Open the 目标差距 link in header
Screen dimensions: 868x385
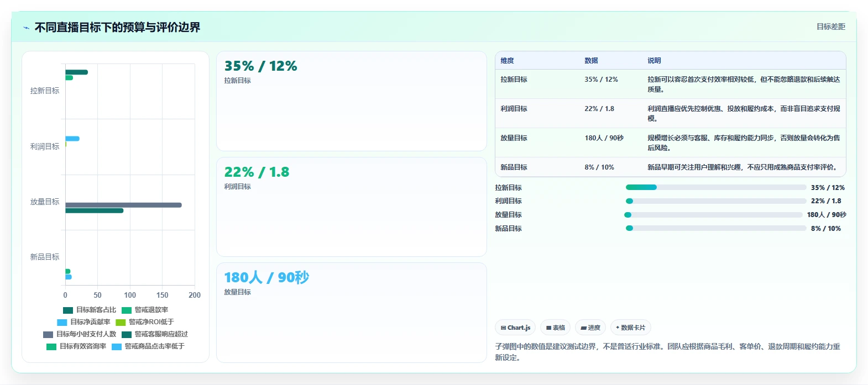pos(831,27)
